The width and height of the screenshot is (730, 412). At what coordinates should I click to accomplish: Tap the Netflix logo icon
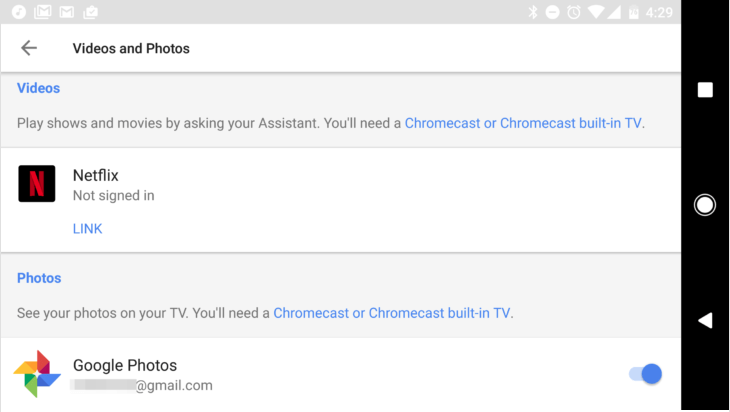(37, 184)
